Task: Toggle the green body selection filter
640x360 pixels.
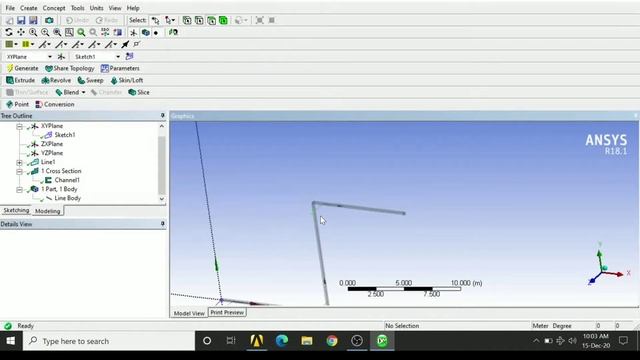Action: click(223, 20)
